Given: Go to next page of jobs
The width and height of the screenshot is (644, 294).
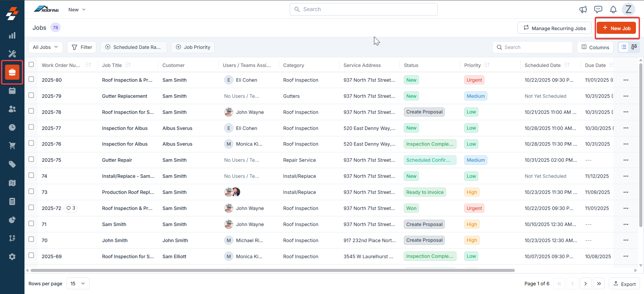Looking at the screenshot, I should (x=586, y=284).
